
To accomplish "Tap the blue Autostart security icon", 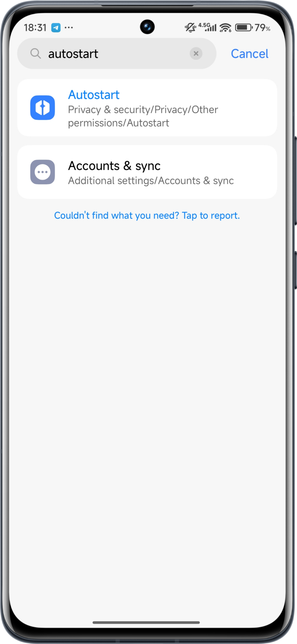I will pos(43,108).
